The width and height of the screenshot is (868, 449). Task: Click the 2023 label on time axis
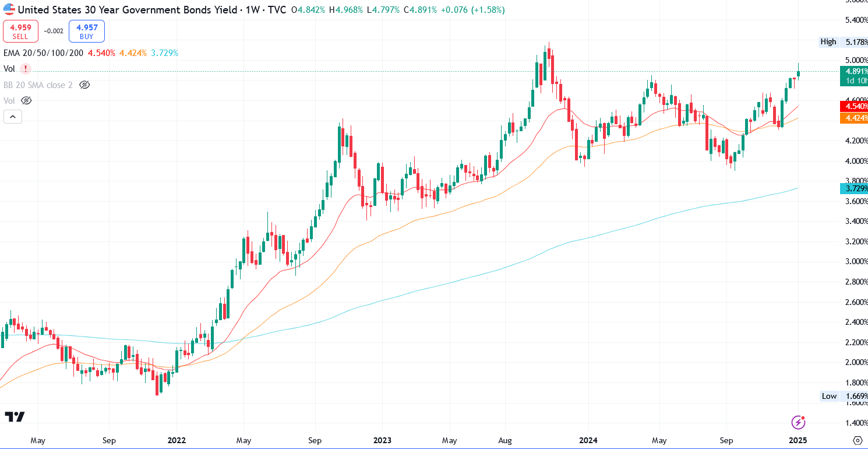(x=383, y=440)
